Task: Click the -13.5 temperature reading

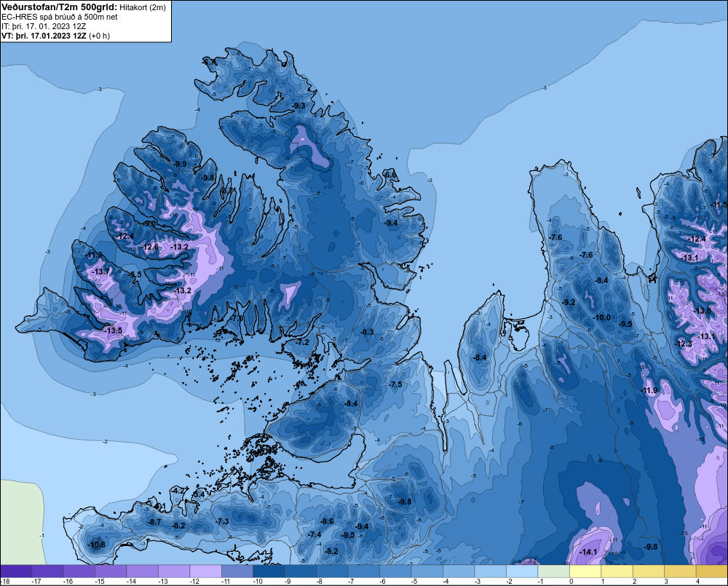Action: point(114,330)
